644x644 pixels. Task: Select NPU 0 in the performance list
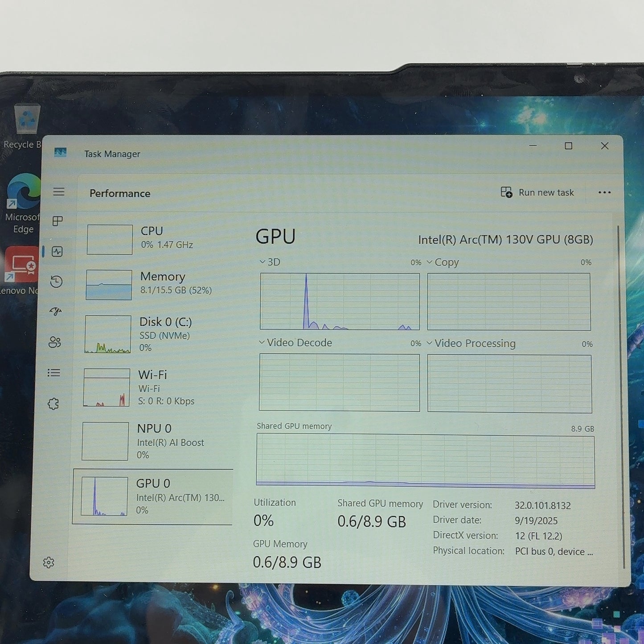pyautogui.click(x=157, y=441)
